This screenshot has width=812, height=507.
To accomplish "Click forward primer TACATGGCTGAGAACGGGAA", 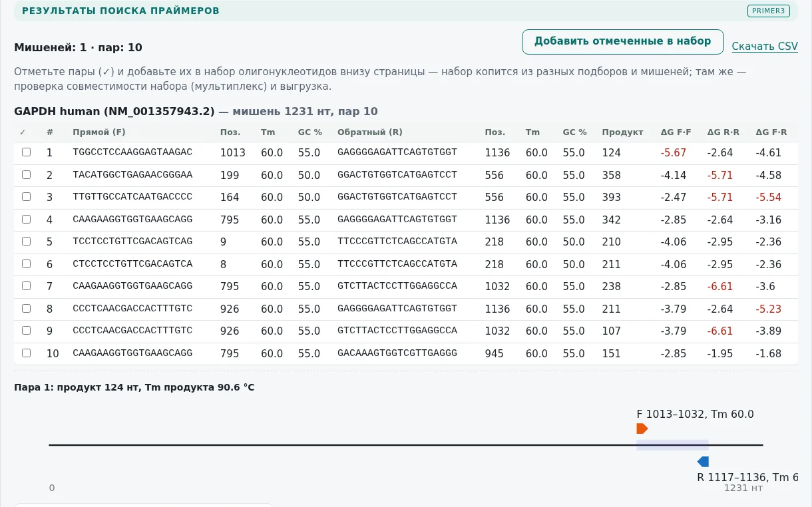I will point(132,175).
